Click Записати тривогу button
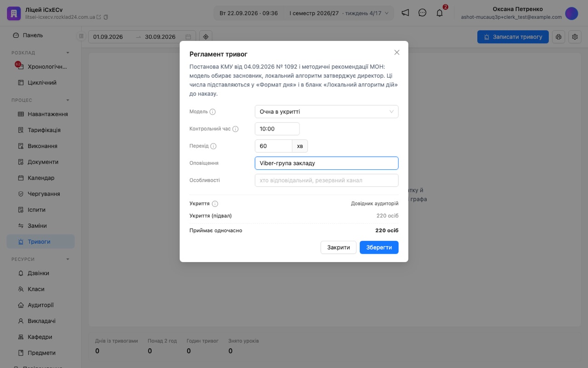Image resolution: width=588 pixels, height=368 pixels. click(x=513, y=37)
